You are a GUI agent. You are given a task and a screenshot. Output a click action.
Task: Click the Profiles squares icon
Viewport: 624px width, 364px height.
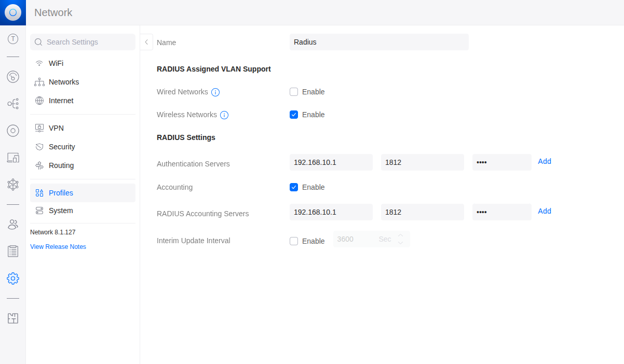39,193
